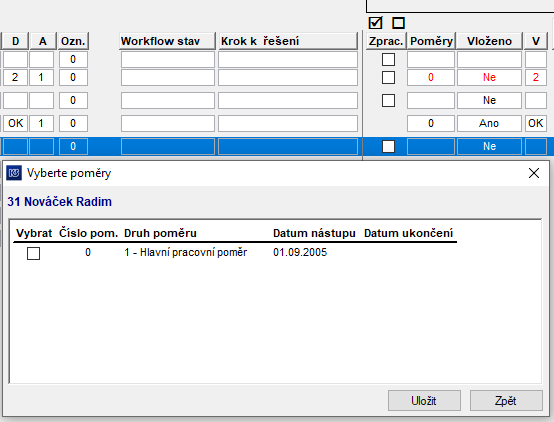Click the Krok k řešení field in highlighted row
This screenshot has height=422, width=554.
pos(288,146)
